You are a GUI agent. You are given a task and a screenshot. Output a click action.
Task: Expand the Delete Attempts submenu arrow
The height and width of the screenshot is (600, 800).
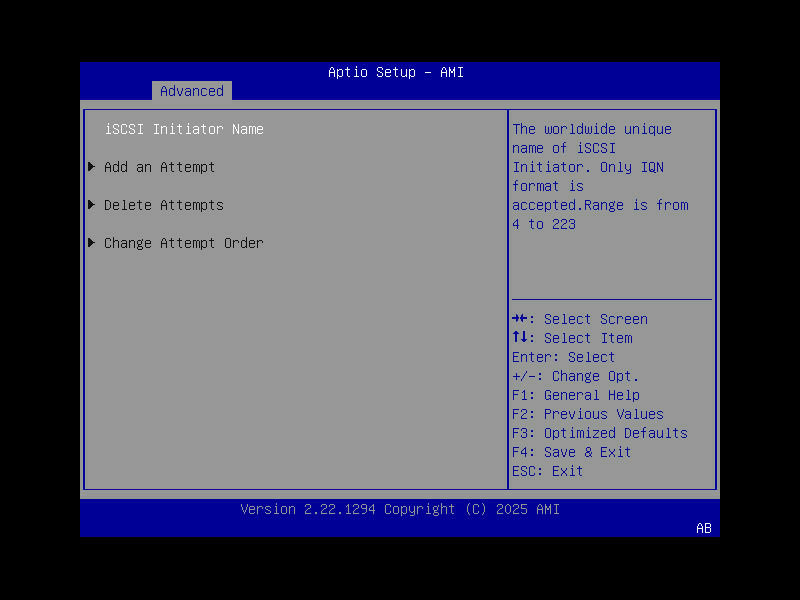(91, 205)
